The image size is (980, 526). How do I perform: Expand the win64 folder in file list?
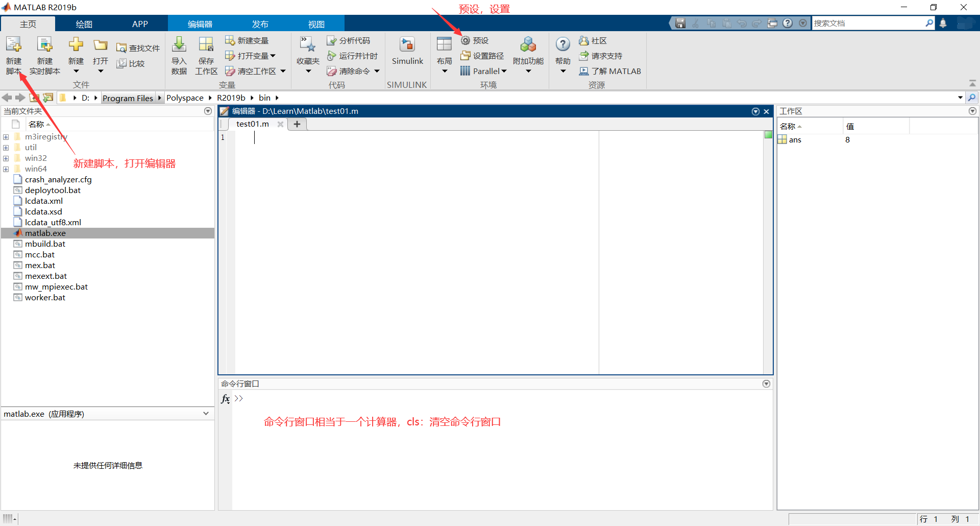coord(6,169)
